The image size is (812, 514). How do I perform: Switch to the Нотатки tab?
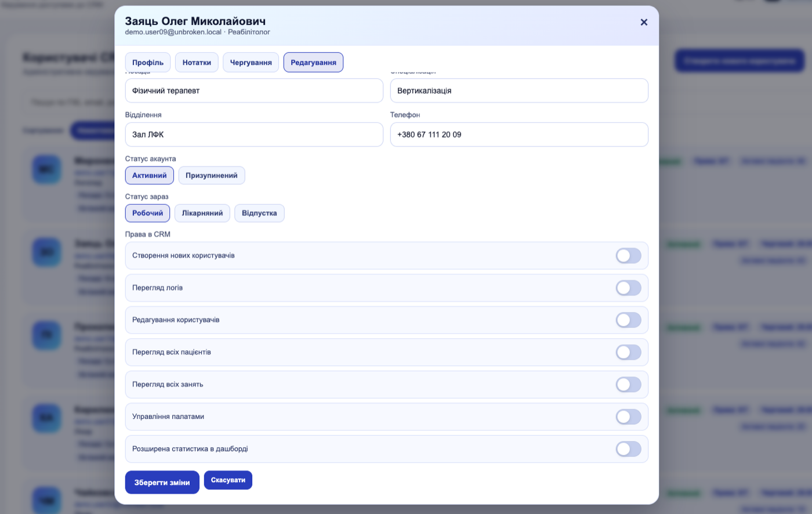[197, 63]
